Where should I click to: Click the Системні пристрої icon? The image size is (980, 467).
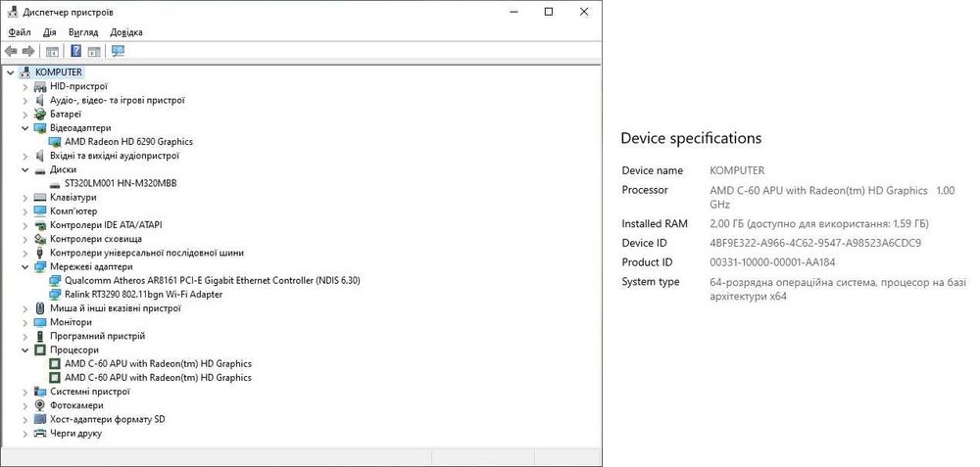tap(40, 392)
